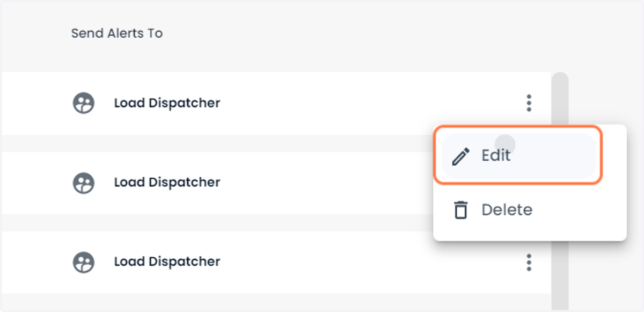Click the Send Alerts To heading
644x312 pixels.
click(x=117, y=33)
